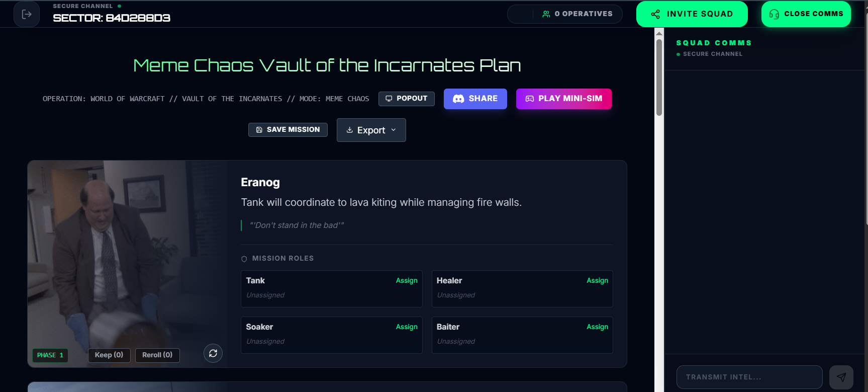Assign the Tank role
The width and height of the screenshot is (868, 392).
[407, 281]
